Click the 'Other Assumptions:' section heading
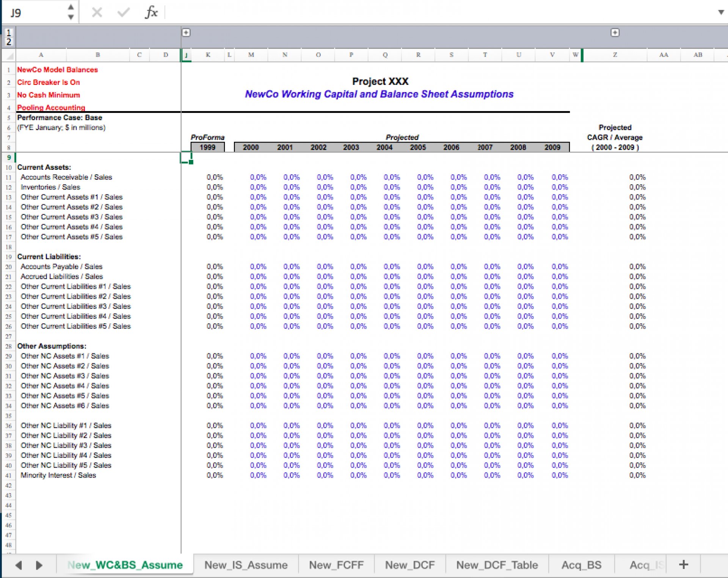 click(x=52, y=346)
